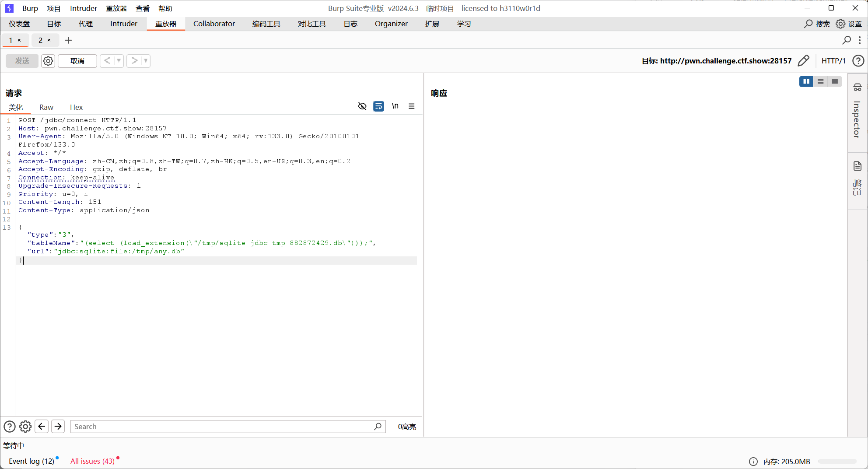868x469 pixels.
Task: Select tabbed combined layout view
Action: pyautogui.click(x=835, y=81)
